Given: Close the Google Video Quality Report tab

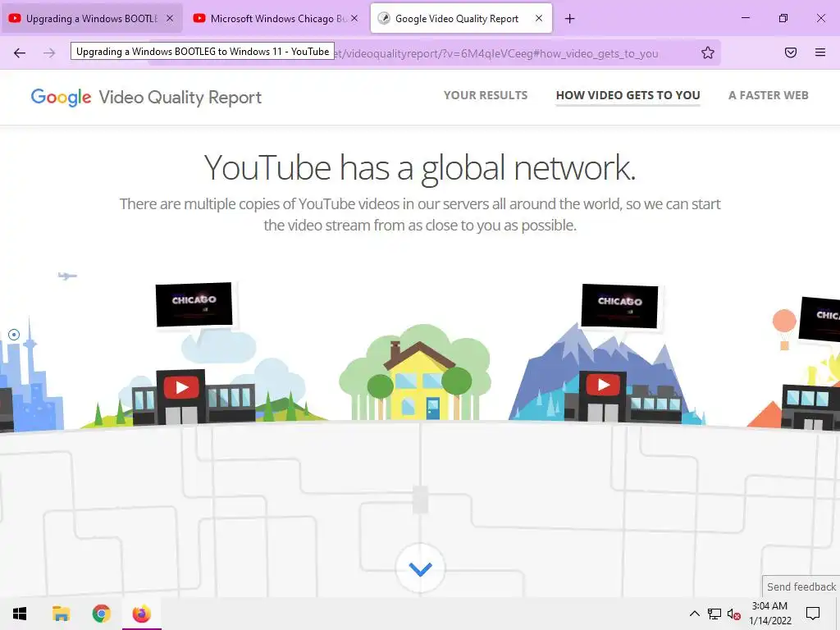Looking at the screenshot, I should coord(539,18).
